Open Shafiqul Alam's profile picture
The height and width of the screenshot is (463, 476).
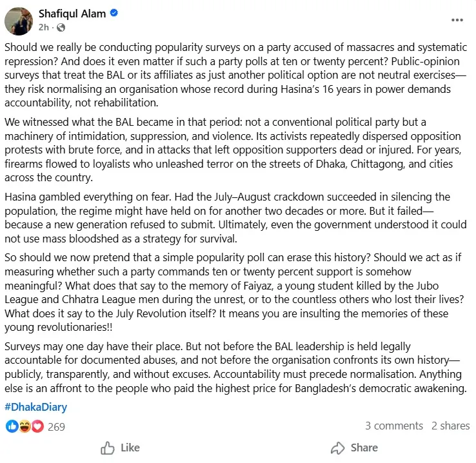[x=19, y=21]
